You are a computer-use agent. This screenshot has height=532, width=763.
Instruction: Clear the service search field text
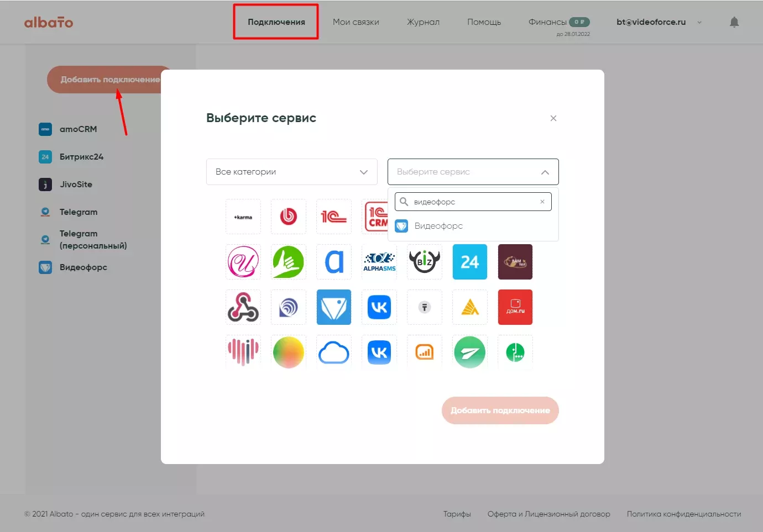point(542,202)
